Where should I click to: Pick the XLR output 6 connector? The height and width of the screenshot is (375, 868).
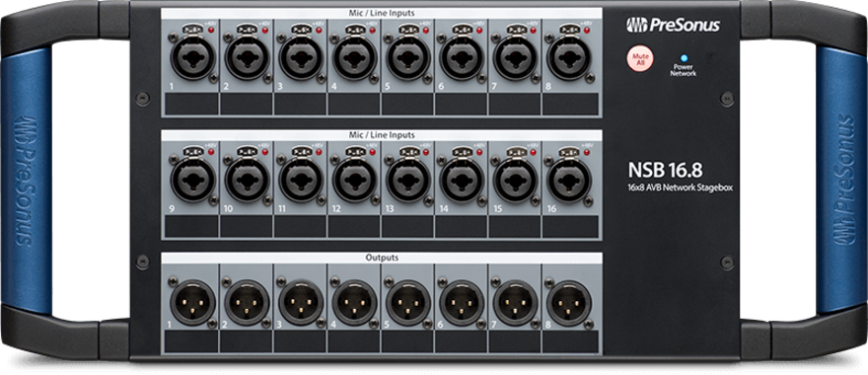pos(462,302)
